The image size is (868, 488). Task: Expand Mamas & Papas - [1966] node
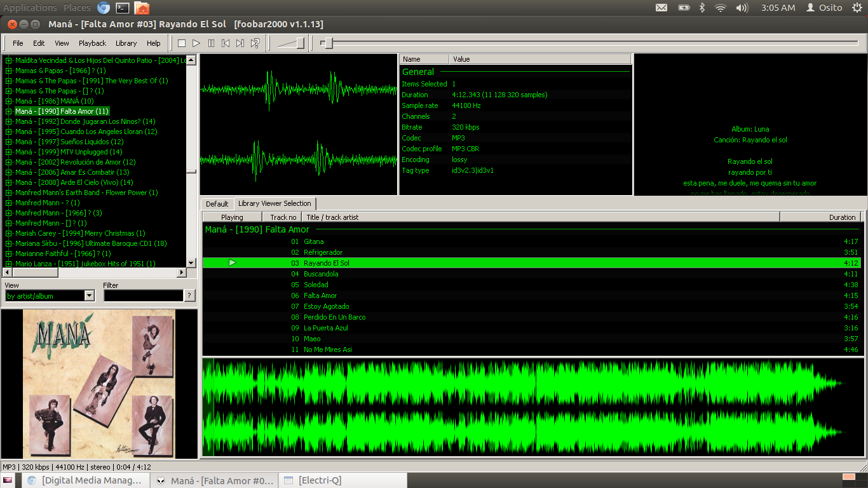tap(9, 71)
